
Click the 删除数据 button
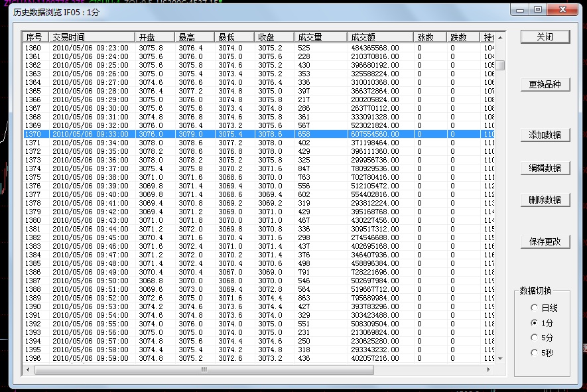(x=545, y=200)
